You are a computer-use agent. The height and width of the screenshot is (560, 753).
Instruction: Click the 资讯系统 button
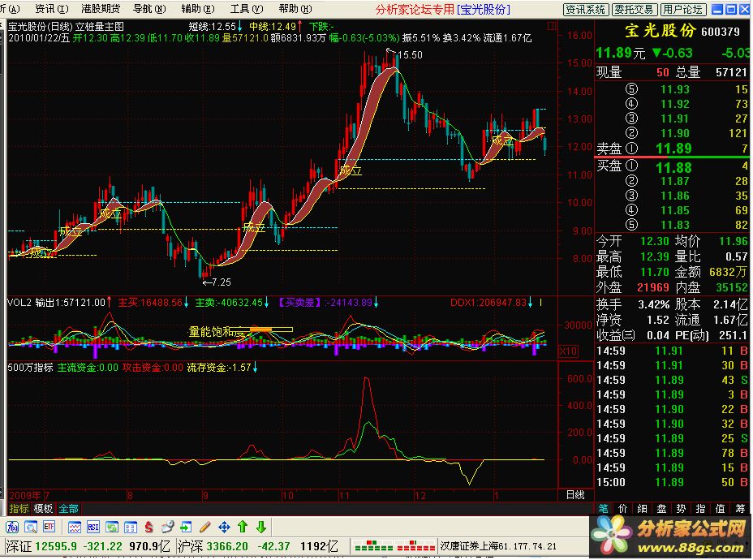click(x=586, y=10)
